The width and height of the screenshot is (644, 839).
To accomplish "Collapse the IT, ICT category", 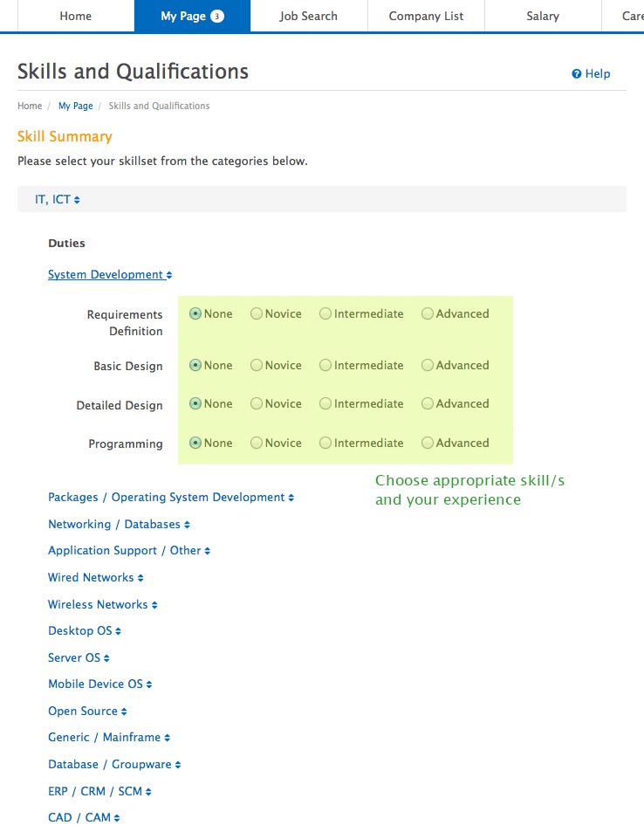I will (58, 200).
